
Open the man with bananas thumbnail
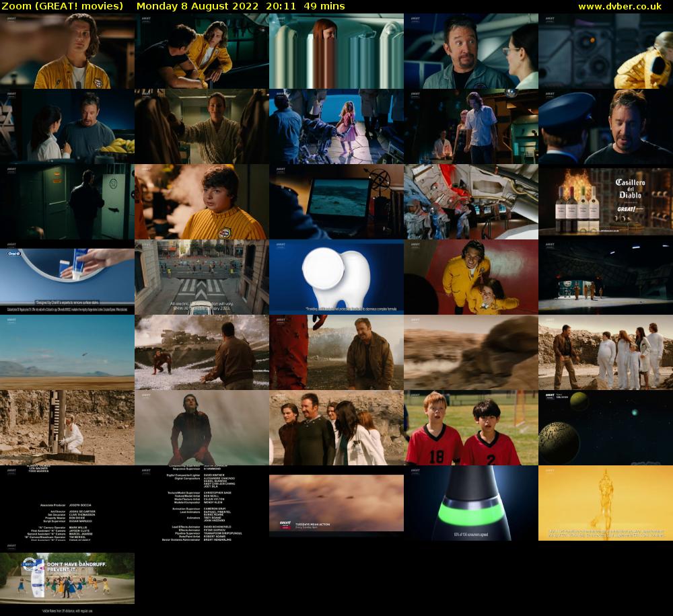tap(67, 126)
